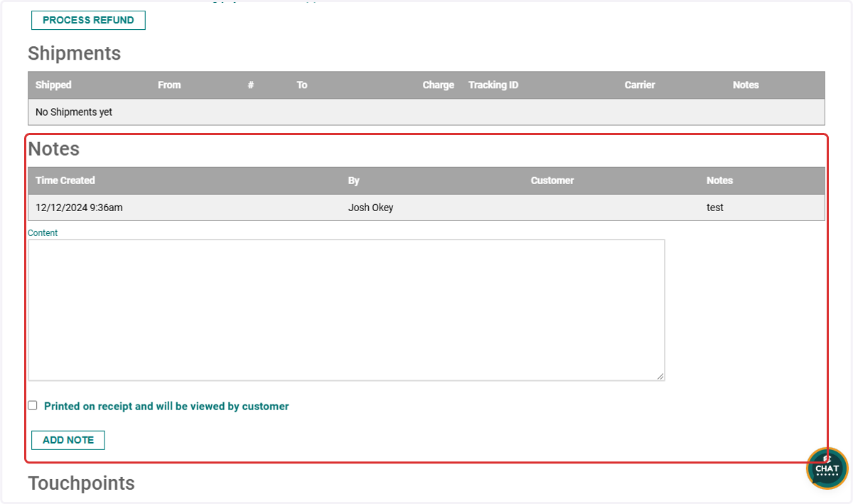
Task: Click the Charge column header
Action: coord(439,85)
